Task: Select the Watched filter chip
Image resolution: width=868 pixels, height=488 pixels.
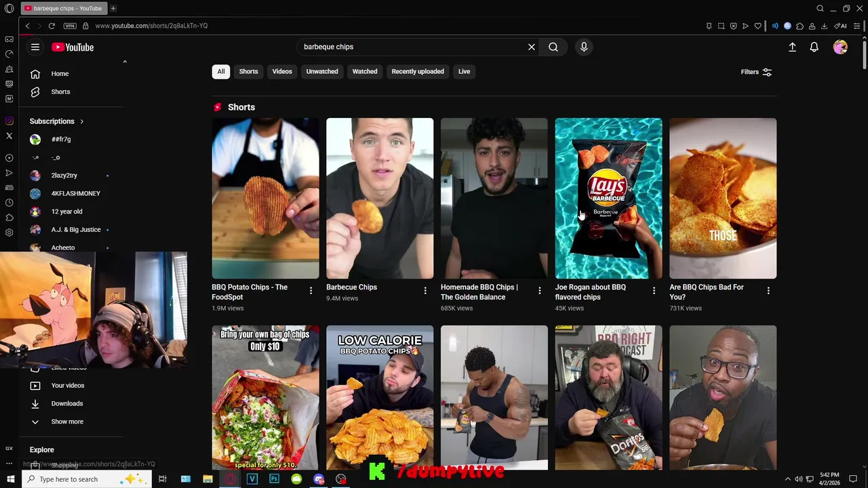Action: [365, 71]
